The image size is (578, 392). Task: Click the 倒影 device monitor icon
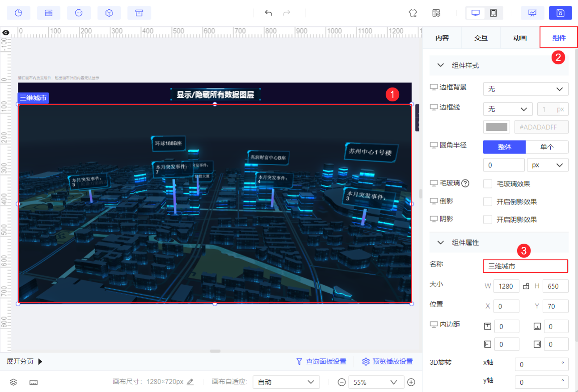tap(434, 201)
